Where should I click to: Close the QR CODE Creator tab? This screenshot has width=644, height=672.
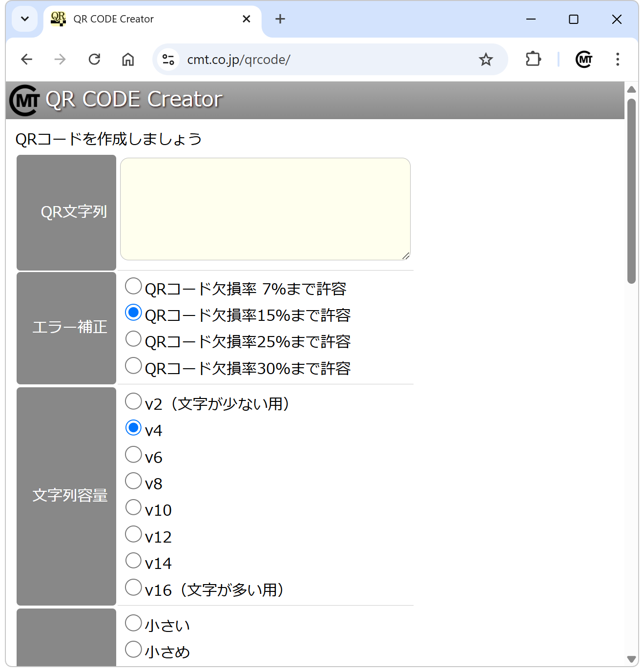(247, 19)
